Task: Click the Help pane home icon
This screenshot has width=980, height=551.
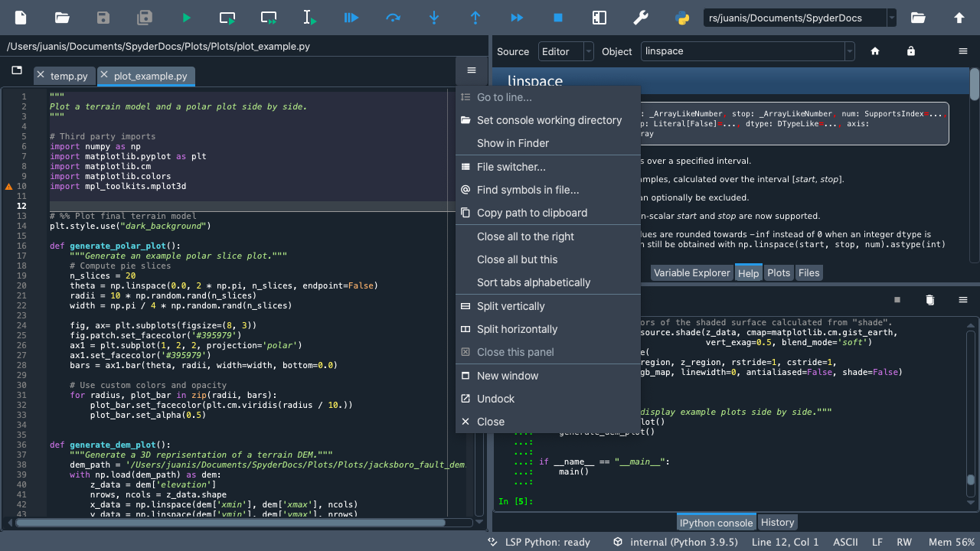Action: (875, 51)
